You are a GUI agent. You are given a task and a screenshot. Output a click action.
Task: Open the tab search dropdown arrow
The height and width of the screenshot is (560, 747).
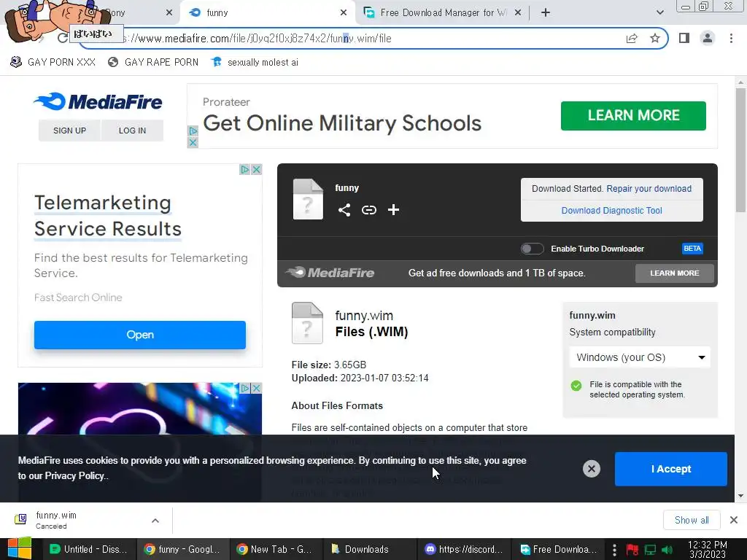click(659, 12)
